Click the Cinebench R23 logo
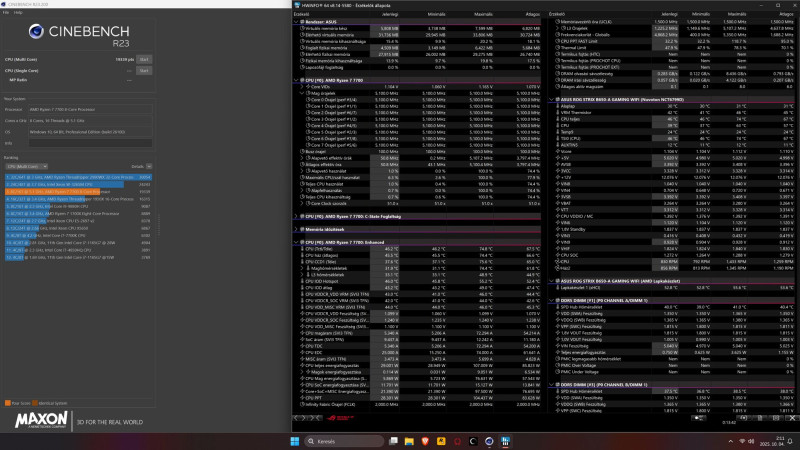 [79, 36]
